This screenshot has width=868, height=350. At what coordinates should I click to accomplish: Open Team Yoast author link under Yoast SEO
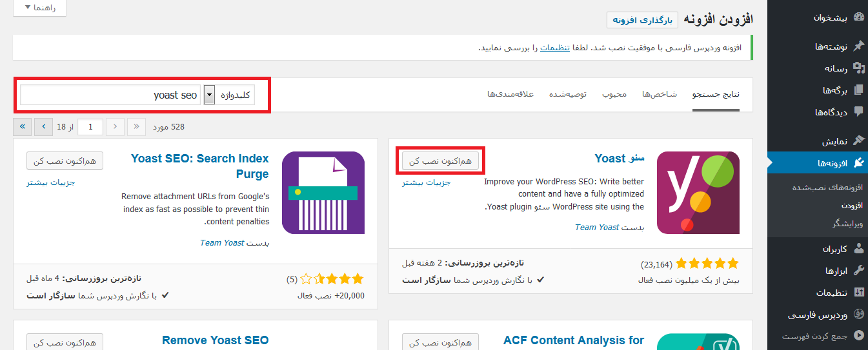[597, 227]
